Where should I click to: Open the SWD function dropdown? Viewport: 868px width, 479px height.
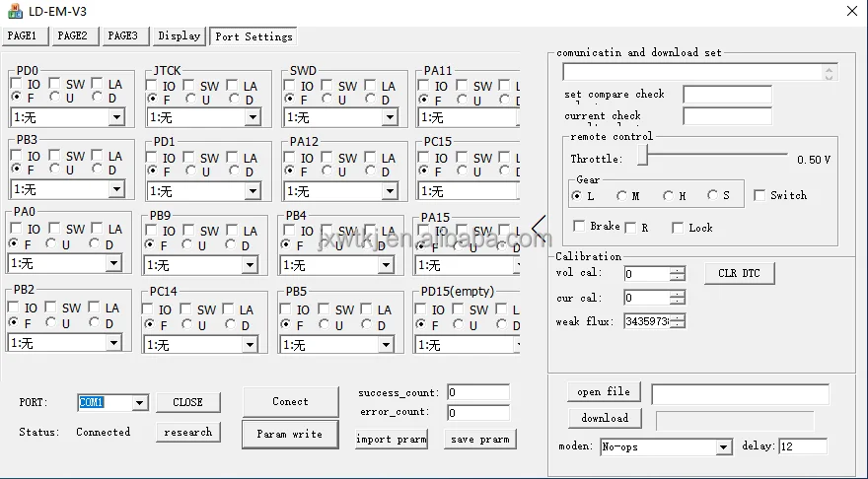pos(390,117)
